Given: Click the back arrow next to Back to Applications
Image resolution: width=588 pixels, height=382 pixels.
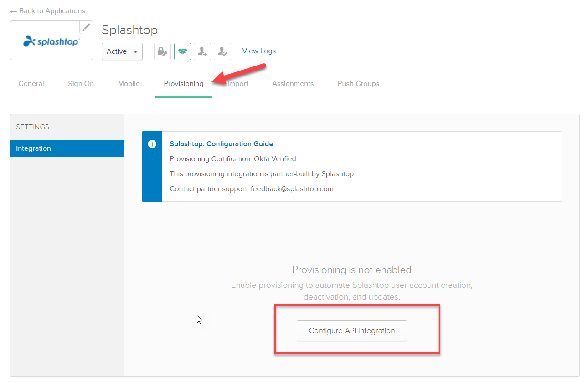Looking at the screenshot, I should 13,10.
